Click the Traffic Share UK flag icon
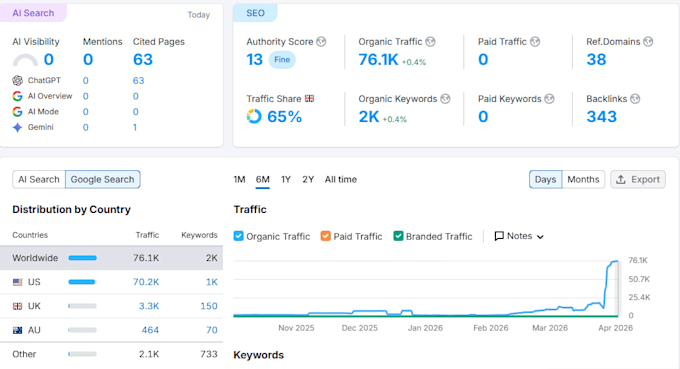 (309, 99)
